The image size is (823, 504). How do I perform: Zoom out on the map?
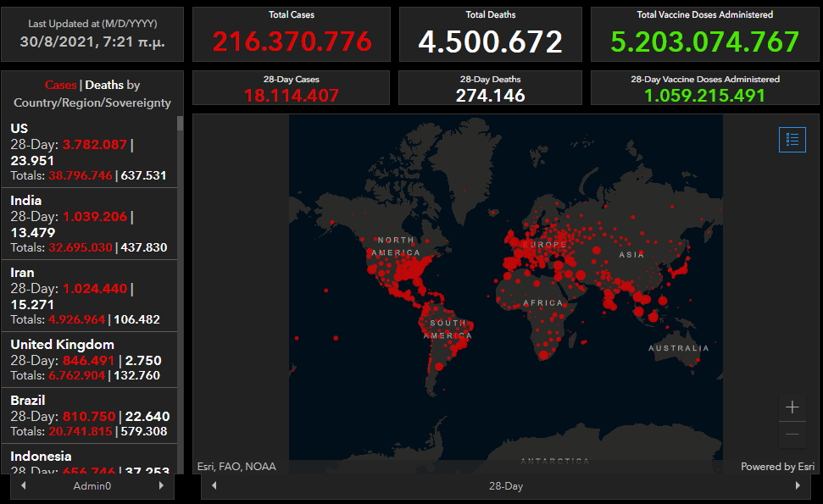[792, 435]
